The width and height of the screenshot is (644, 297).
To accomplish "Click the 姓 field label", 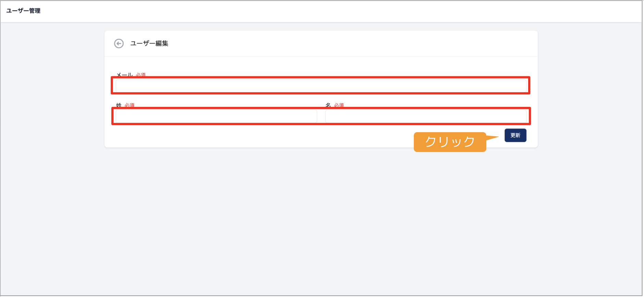I will tap(119, 105).
